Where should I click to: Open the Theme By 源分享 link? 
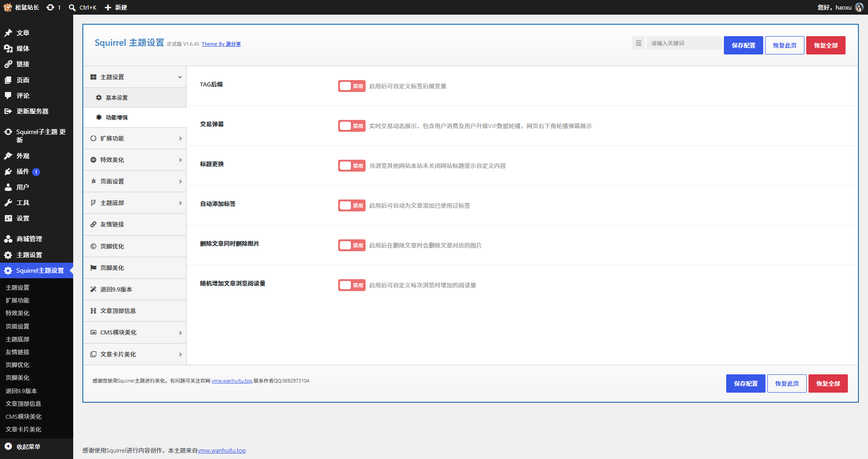click(x=221, y=44)
